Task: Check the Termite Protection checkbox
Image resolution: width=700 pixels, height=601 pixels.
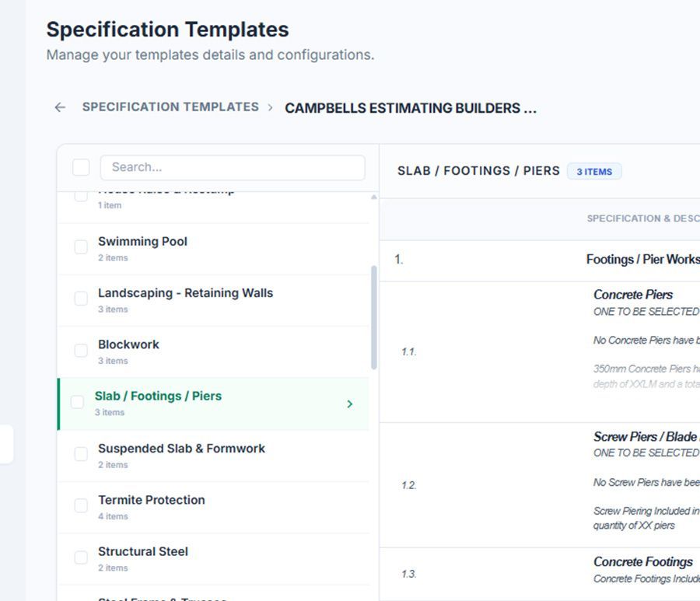Action: [x=81, y=505]
